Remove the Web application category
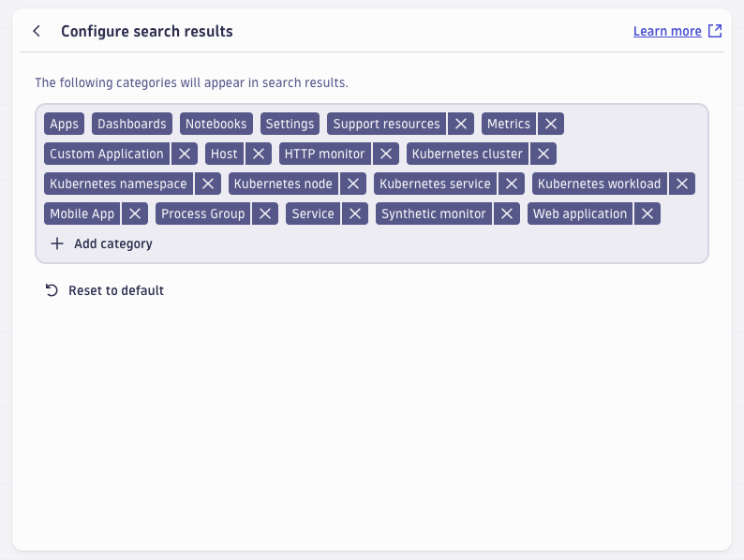This screenshot has width=744, height=560. tap(647, 214)
